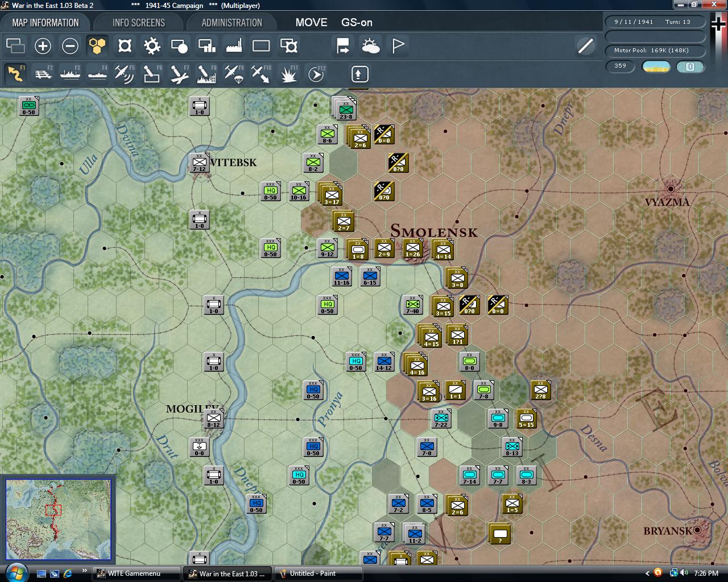Select the Vitebsk city unit counter 7-12

point(199,163)
